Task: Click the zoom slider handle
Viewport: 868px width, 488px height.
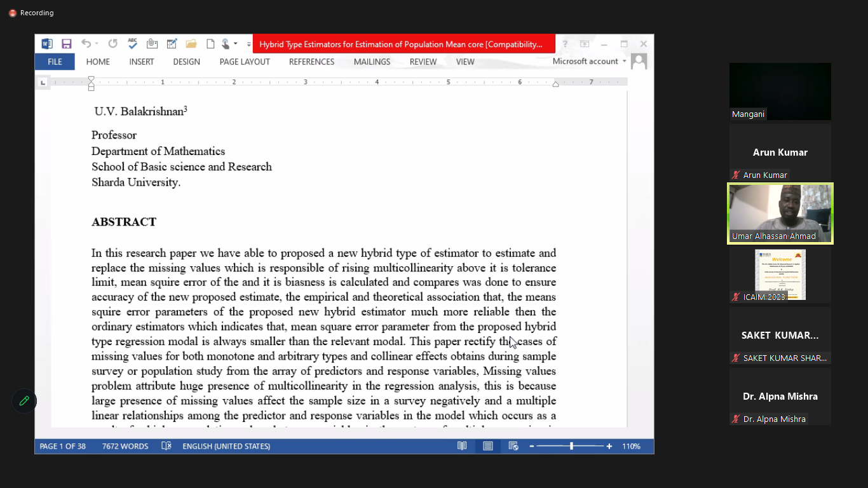Action: (571, 446)
